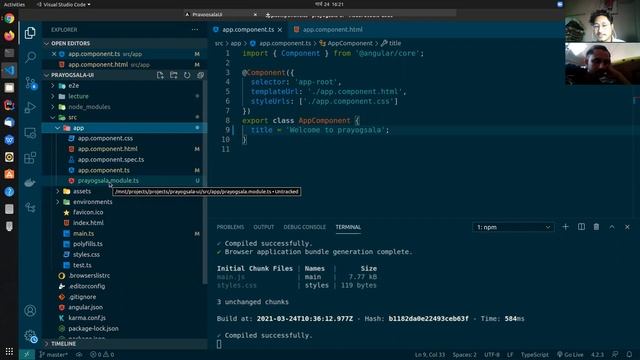This screenshot has height=360, width=640.
Task: Open the Accounts menu icon
Action: [x=30, y=311]
